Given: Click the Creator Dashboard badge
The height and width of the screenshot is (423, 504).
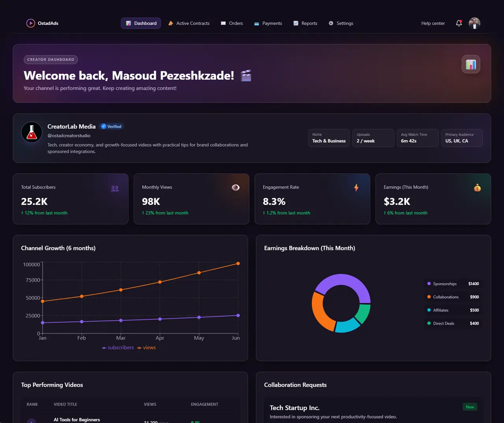Looking at the screenshot, I should [51, 59].
